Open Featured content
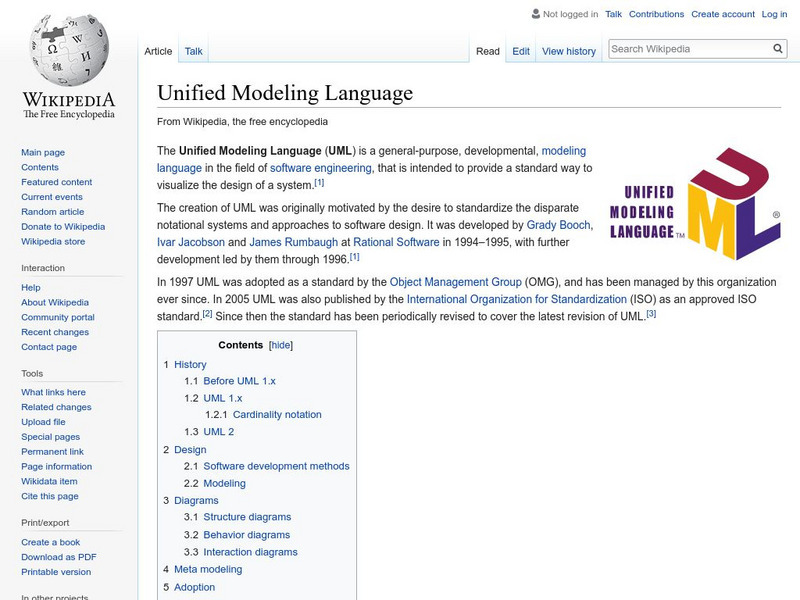The image size is (800, 600). point(57,182)
